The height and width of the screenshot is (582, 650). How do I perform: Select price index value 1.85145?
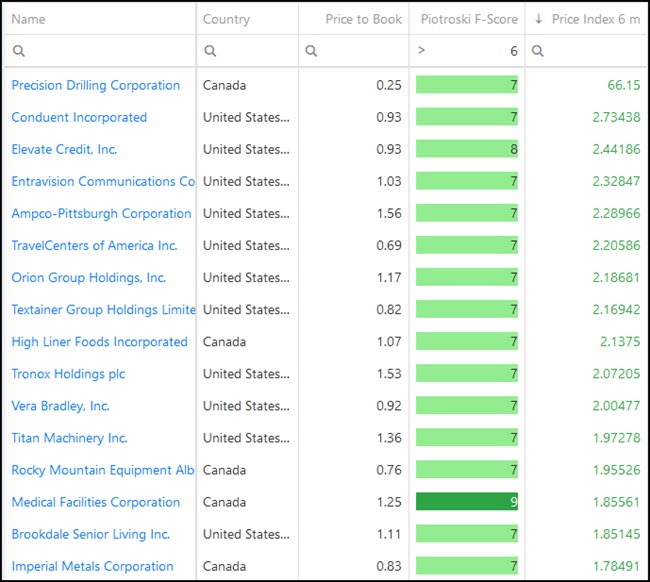[x=616, y=534]
